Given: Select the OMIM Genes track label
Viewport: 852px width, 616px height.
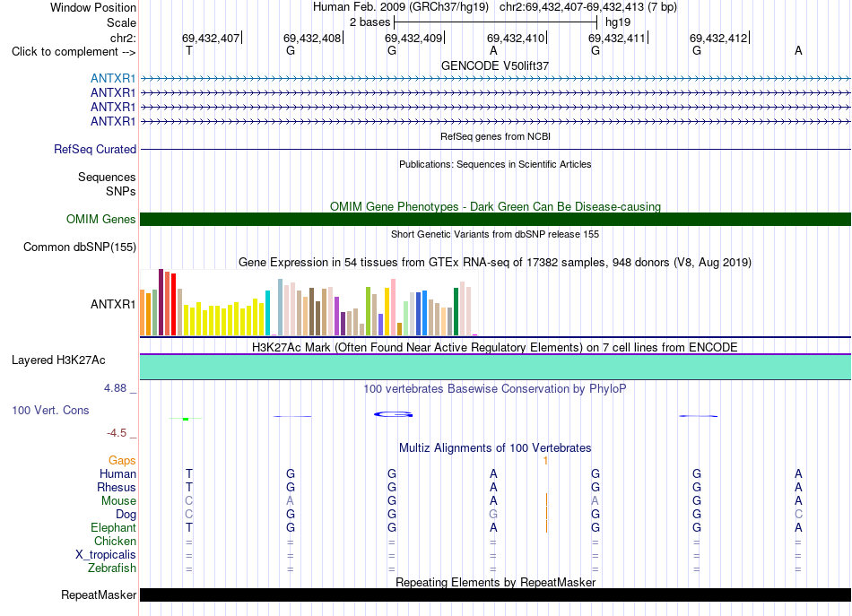Looking at the screenshot, I should [101, 219].
